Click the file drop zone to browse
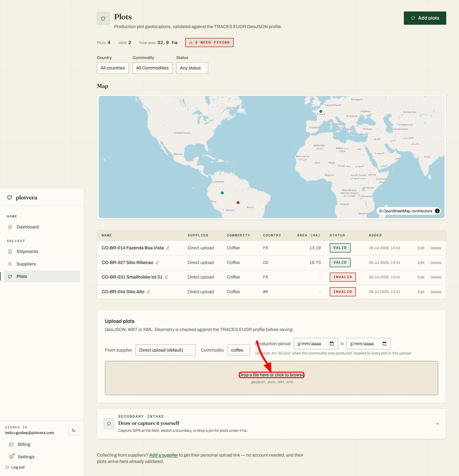459x476 pixels. click(x=271, y=378)
